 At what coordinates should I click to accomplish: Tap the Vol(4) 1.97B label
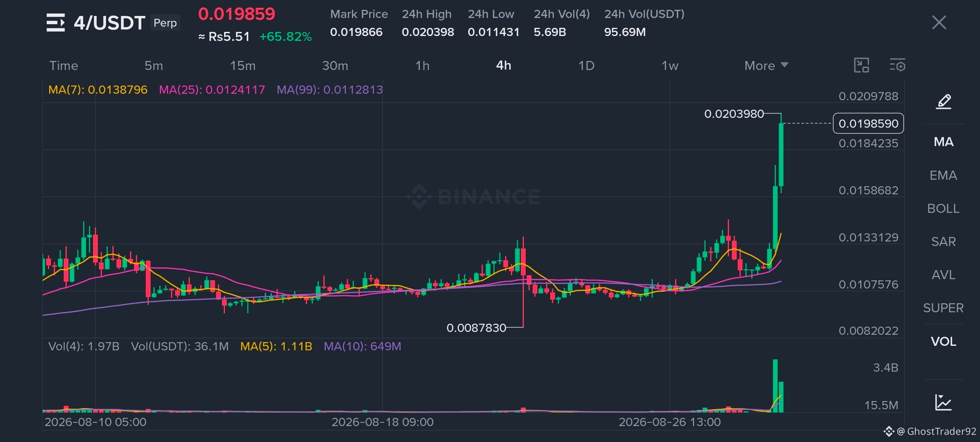pyautogui.click(x=84, y=346)
